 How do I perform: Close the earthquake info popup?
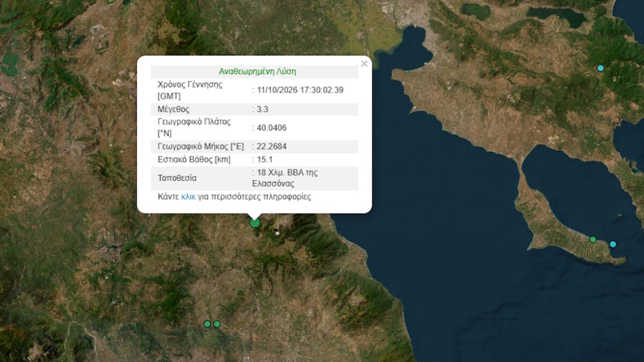pos(364,64)
